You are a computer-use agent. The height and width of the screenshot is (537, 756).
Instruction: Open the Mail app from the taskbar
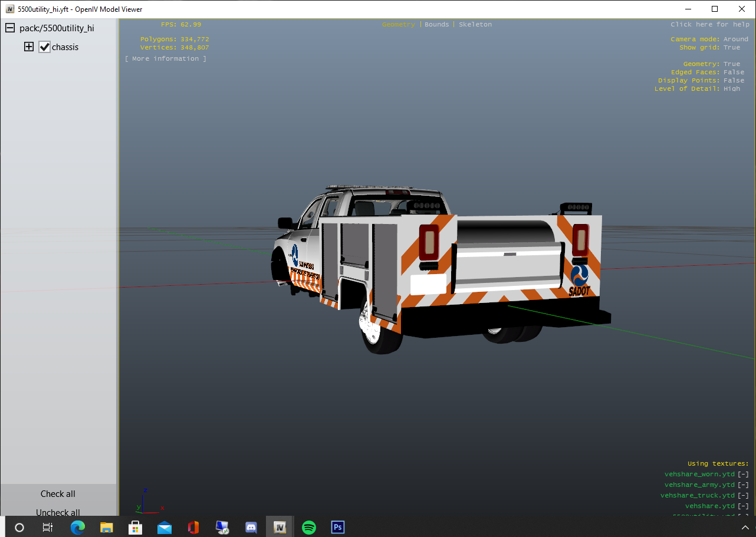pyautogui.click(x=165, y=527)
